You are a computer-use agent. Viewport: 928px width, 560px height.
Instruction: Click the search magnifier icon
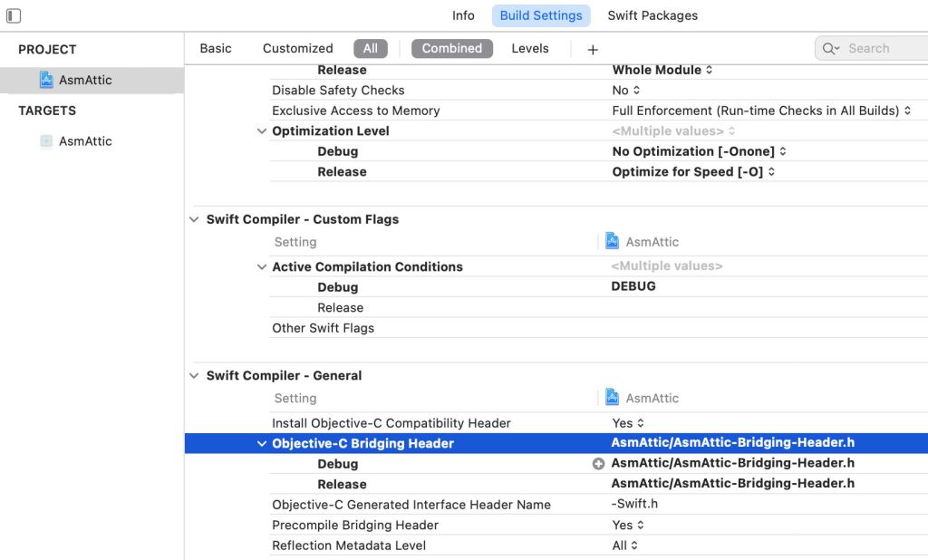pyautogui.click(x=830, y=49)
